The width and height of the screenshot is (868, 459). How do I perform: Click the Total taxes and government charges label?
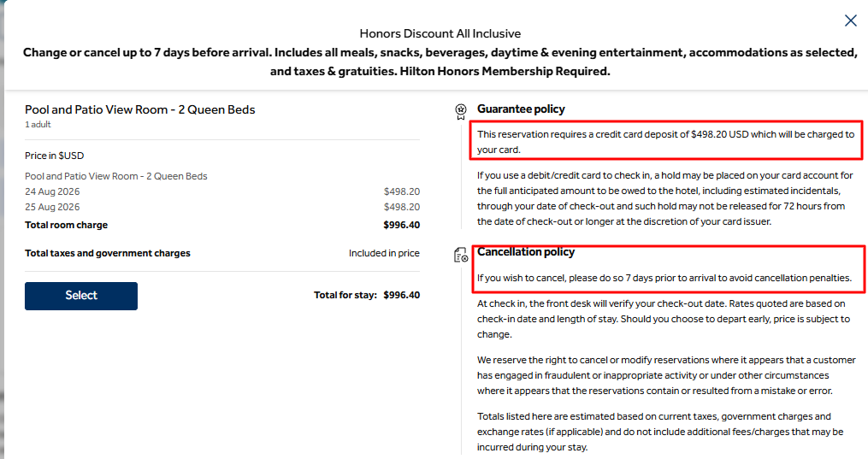[x=108, y=253]
